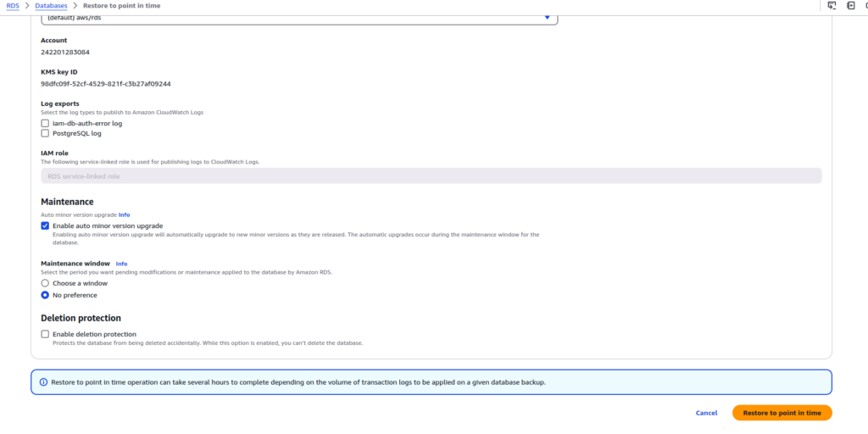Screen dimensions: 868x434
Task: Open the CloudShell icon in the top bar
Action: click(832, 6)
